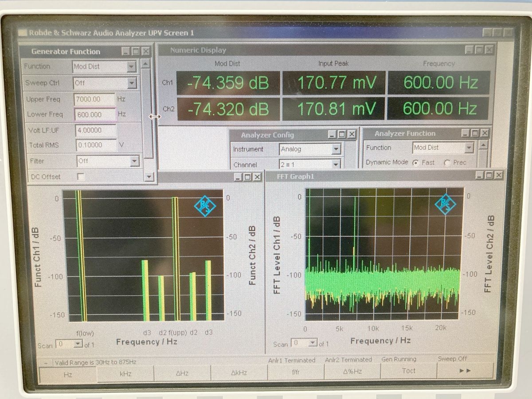Open Generator Function dropdown showing Mod Dist
The height and width of the screenshot is (399, 532).
(131, 66)
